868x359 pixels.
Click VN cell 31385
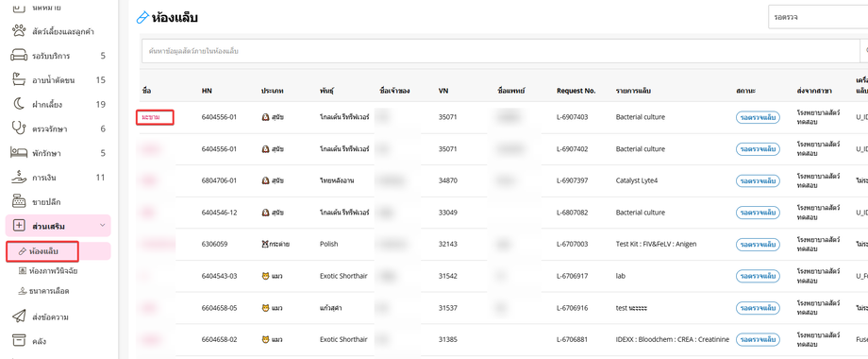click(x=448, y=339)
